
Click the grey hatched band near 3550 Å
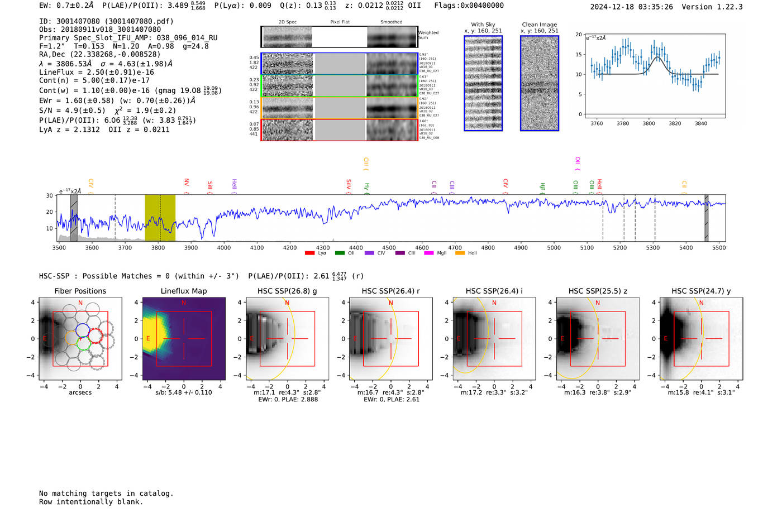tap(74, 218)
